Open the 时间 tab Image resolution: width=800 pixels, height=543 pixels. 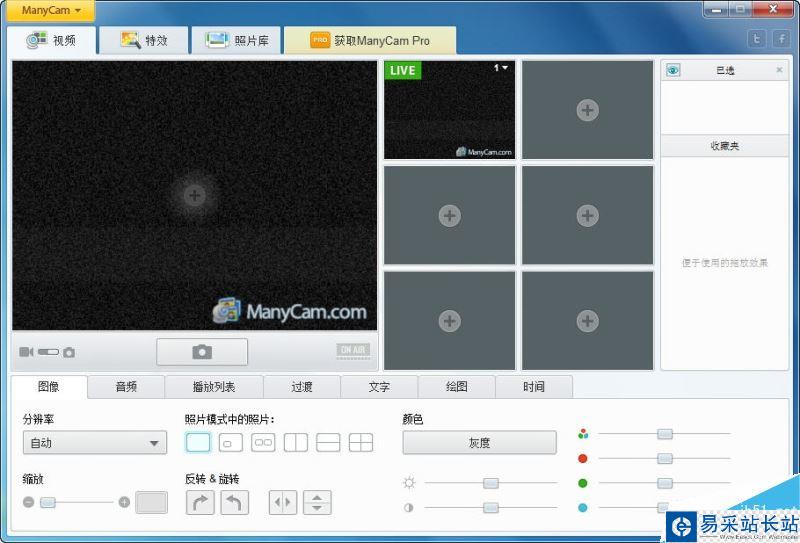534,387
